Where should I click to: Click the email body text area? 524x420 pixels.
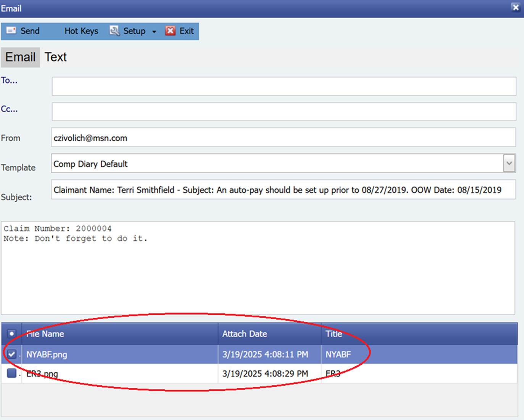[258, 275]
